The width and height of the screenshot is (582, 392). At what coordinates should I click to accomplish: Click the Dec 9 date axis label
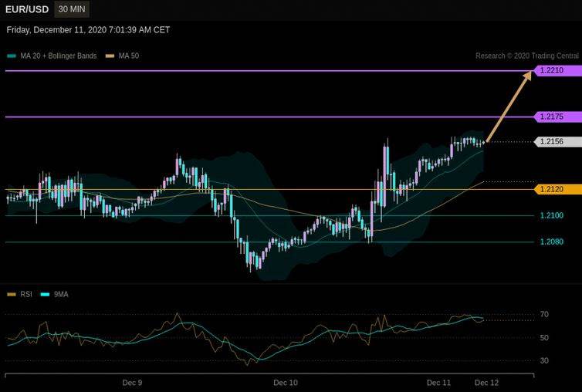coord(132,383)
